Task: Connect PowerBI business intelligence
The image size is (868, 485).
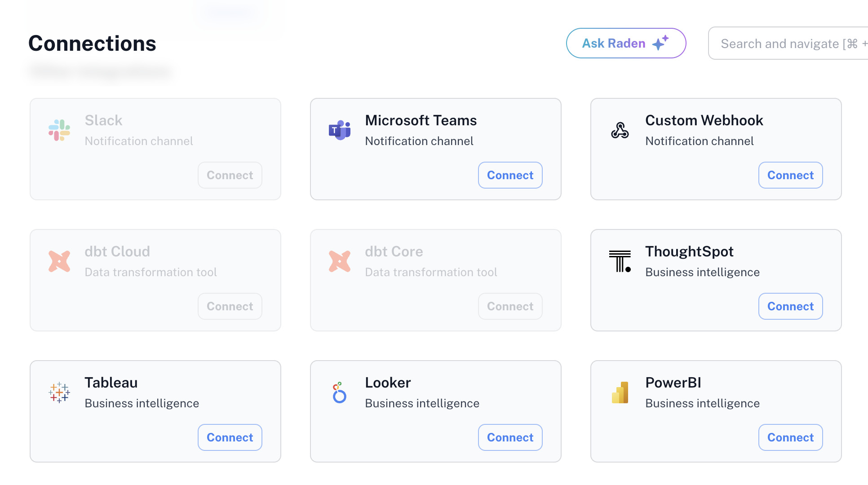Action: (x=790, y=437)
